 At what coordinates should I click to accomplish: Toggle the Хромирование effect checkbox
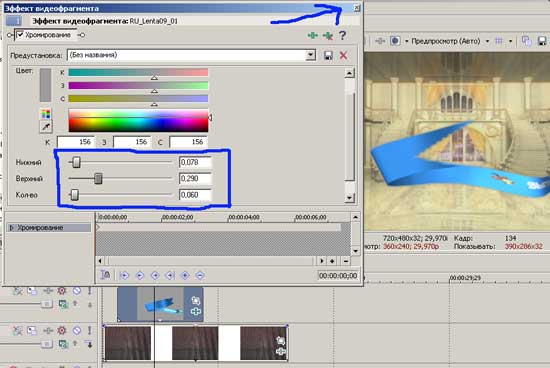point(20,35)
